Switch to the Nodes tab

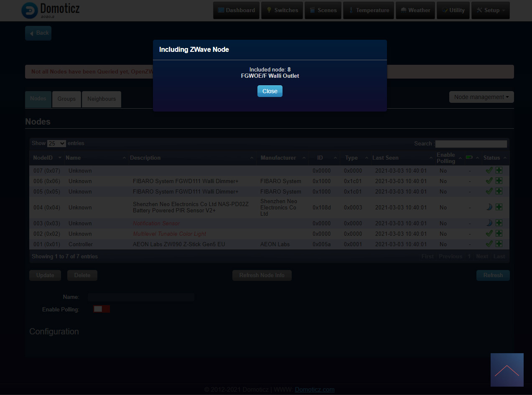pyautogui.click(x=38, y=99)
